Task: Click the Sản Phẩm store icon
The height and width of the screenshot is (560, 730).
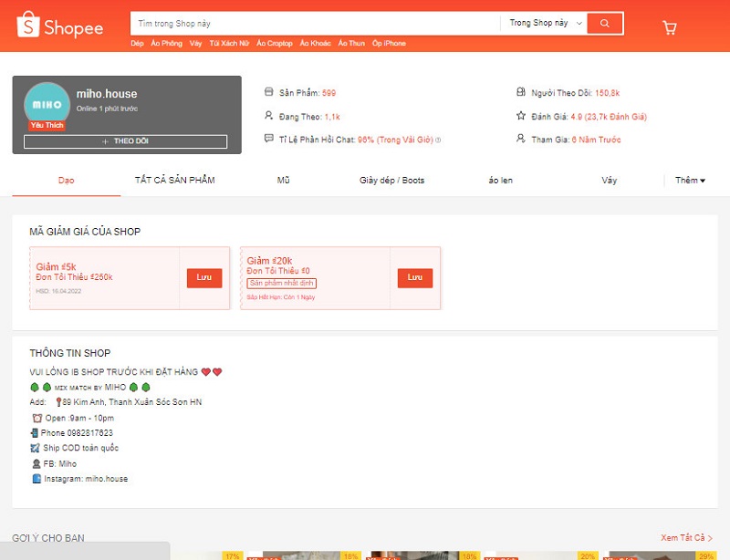Action: click(x=268, y=92)
